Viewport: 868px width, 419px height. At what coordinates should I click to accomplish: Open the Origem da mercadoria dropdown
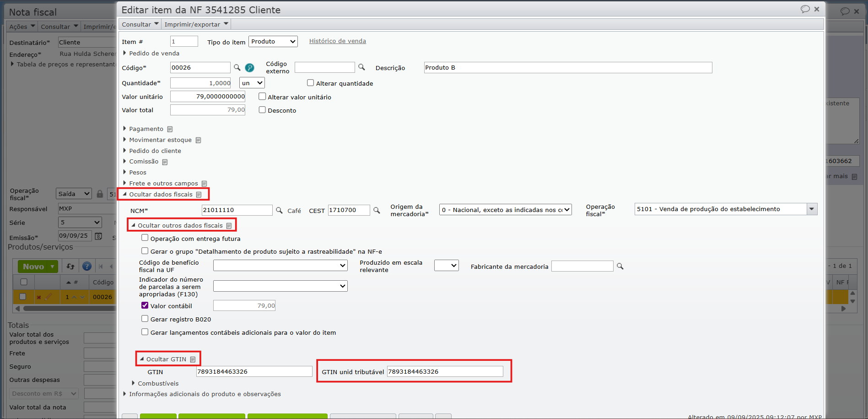coord(506,210)
